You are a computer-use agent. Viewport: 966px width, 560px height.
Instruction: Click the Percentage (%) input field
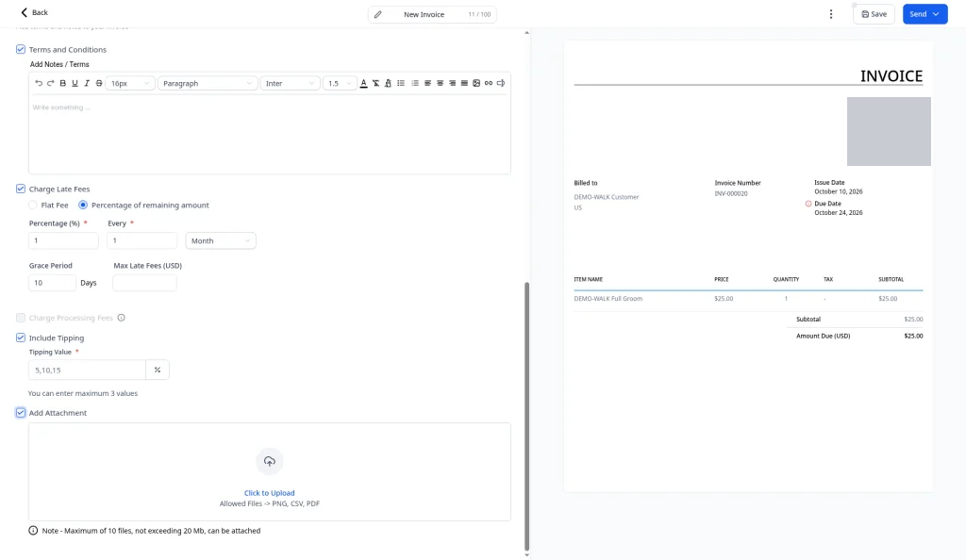63,240
